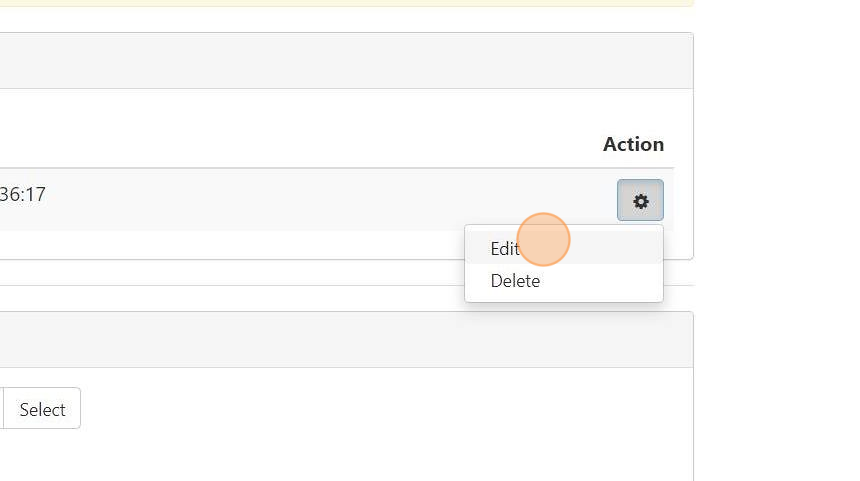Click the gear icon in Action column

click(x=640, y=201)
